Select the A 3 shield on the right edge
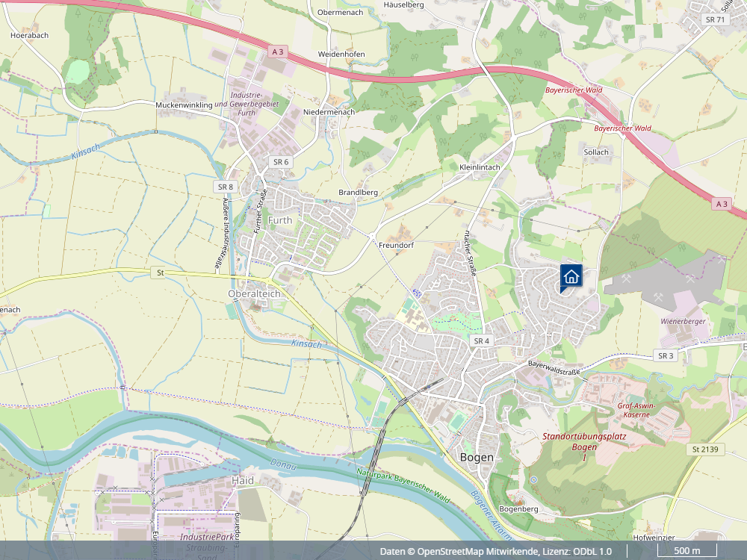This screenshot has height=560, width=747. pos(720,202)
